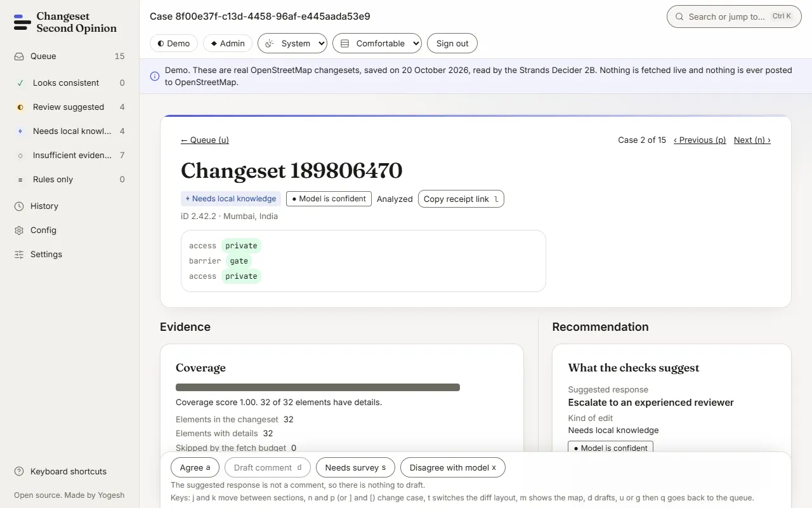Open the History page
Viewport: 812px width, 508px height.
pos(69,206)
